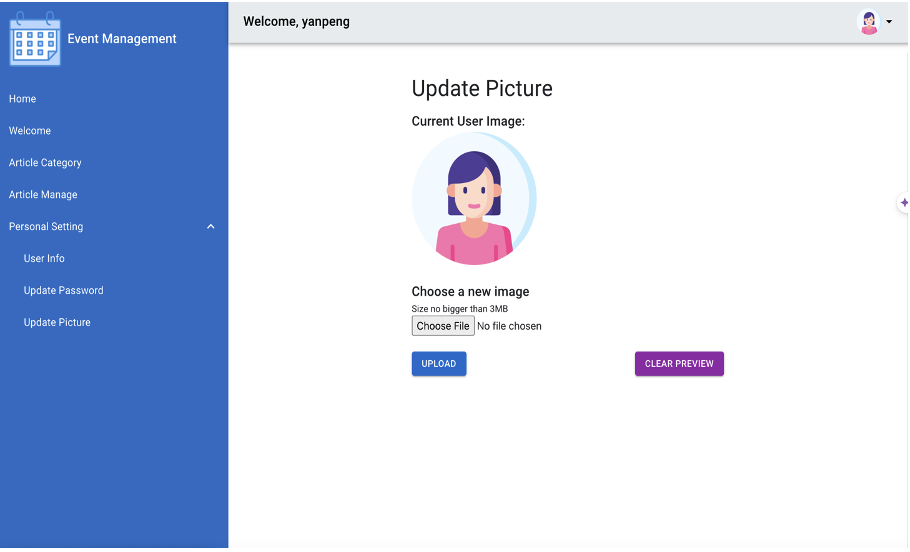Go to Home in the sidebar
This screenshot has width=910, height=552.
pos(23,99)
